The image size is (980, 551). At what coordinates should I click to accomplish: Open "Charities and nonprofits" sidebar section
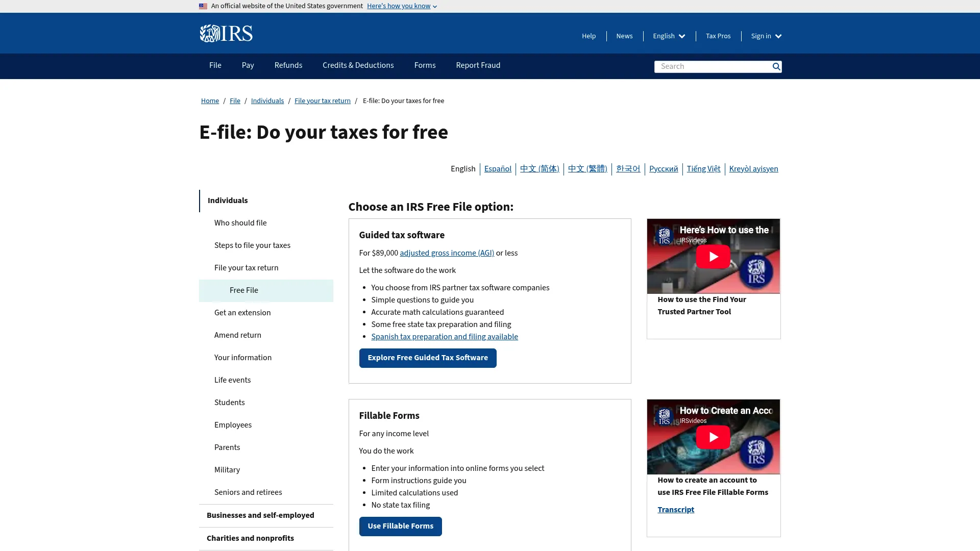pyautogui.click(x=266, y=539)
